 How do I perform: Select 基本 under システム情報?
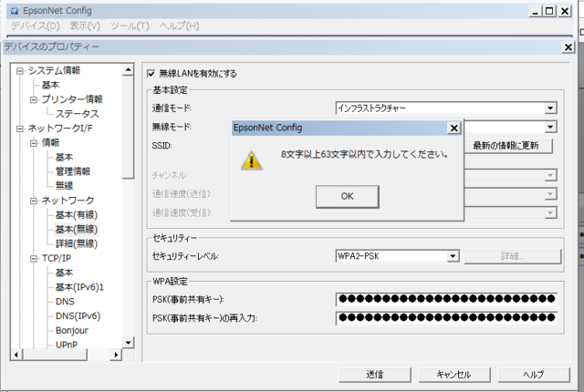coord(50,85)
